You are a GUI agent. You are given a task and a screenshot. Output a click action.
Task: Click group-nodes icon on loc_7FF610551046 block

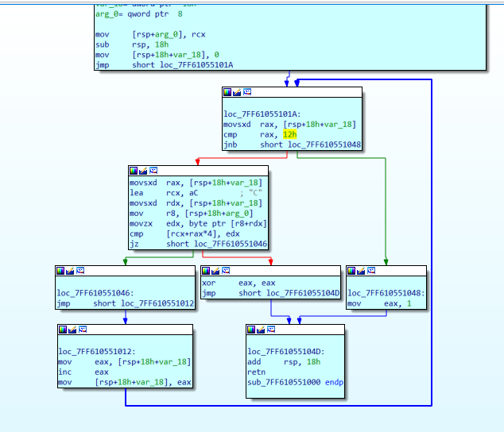[80, 271]
